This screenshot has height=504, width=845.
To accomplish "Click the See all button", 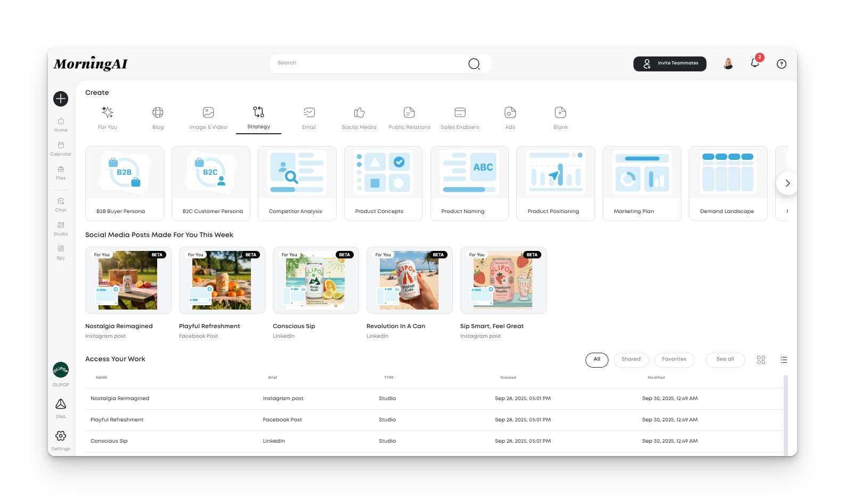I will click(725, 360).
